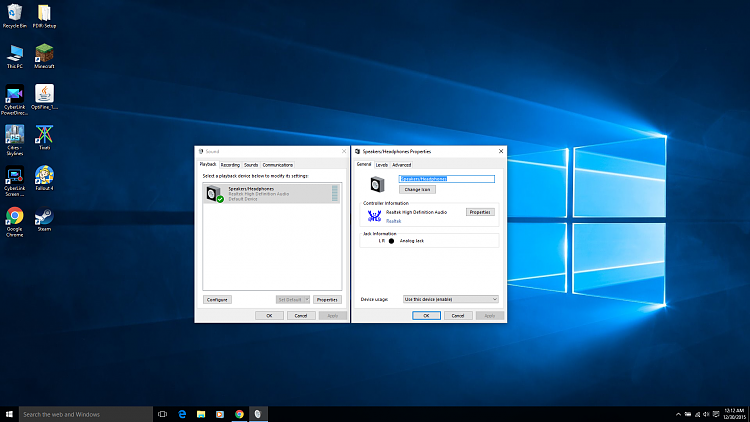Select the CyberLink Screen Recorder shortcut

(x=14, y=181)
